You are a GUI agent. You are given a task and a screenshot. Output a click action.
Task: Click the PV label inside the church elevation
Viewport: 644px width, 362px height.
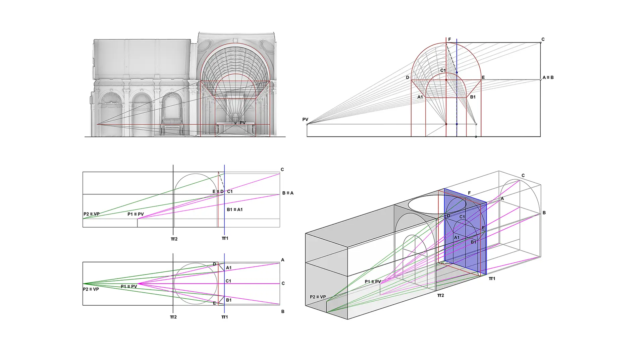(x=243, y=123)
